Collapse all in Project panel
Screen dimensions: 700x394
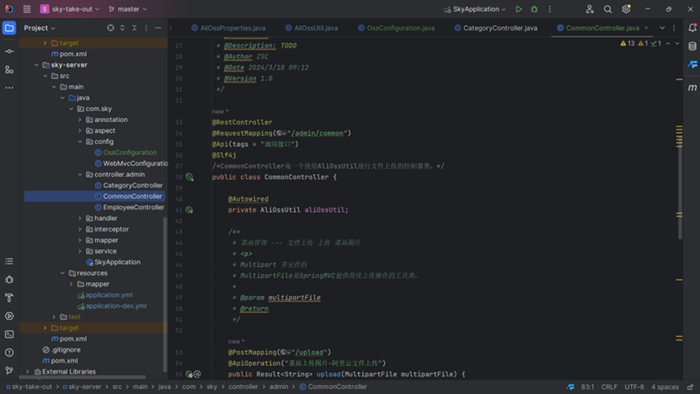pyautogui.click(x=134, y=28)
